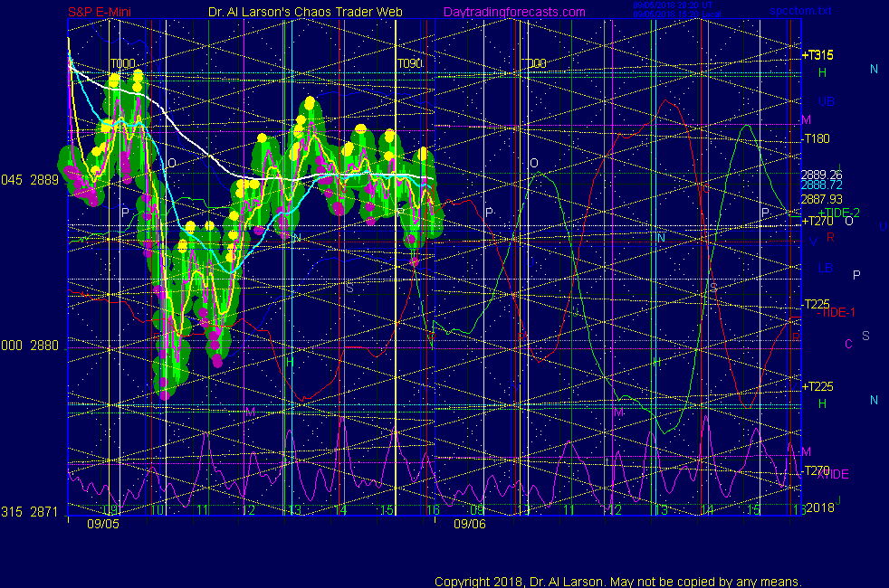Viewport: 889px width, 588px height.
Task: Click the '2018' year label
Action: pos(820,507)
